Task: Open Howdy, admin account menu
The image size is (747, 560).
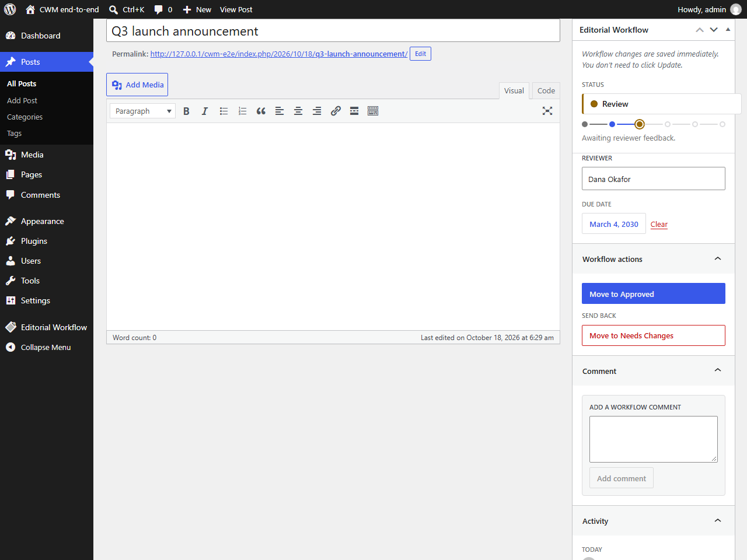Action: click(709, 9)
